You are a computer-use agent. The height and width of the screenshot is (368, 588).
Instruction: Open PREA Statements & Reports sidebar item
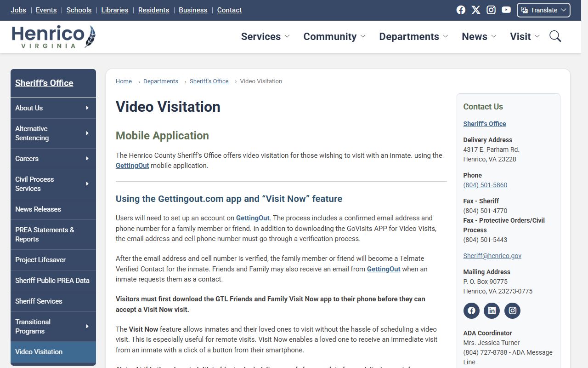53,235
